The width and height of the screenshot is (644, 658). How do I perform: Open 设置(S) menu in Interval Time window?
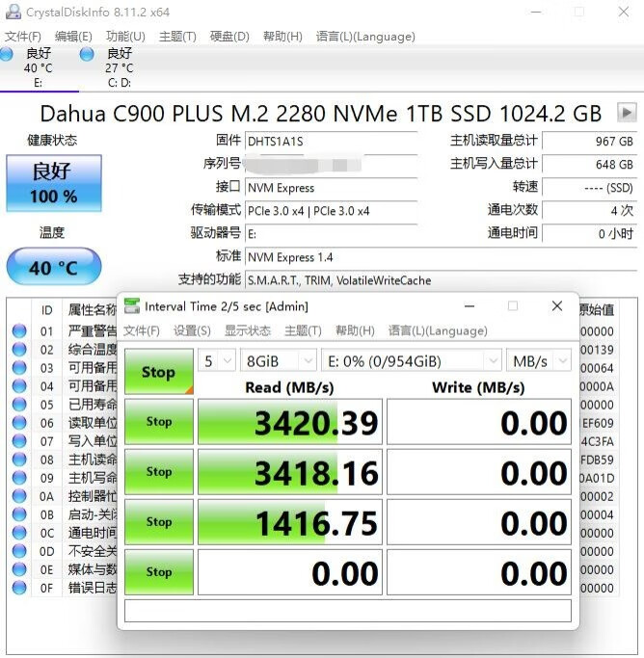192,330
